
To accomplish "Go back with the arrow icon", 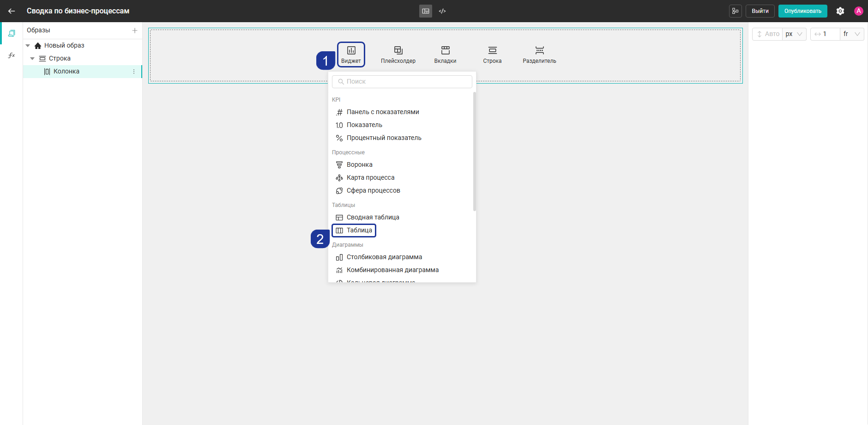I will 12,11.
